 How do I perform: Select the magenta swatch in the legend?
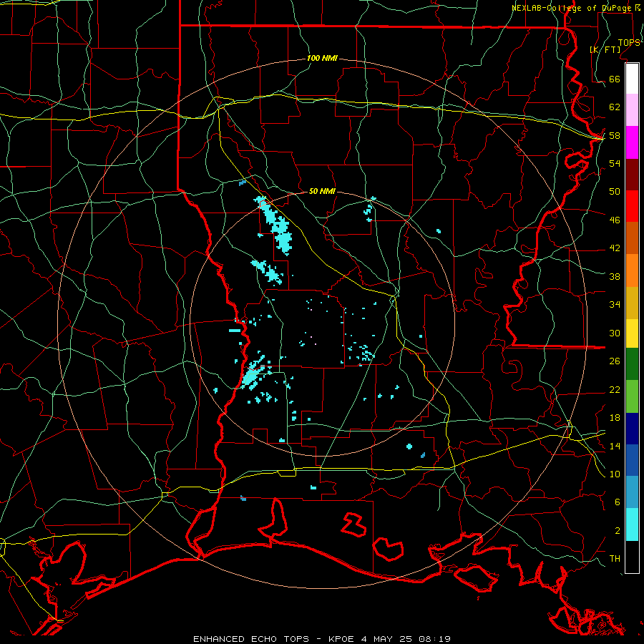click(x=632, y=142)
